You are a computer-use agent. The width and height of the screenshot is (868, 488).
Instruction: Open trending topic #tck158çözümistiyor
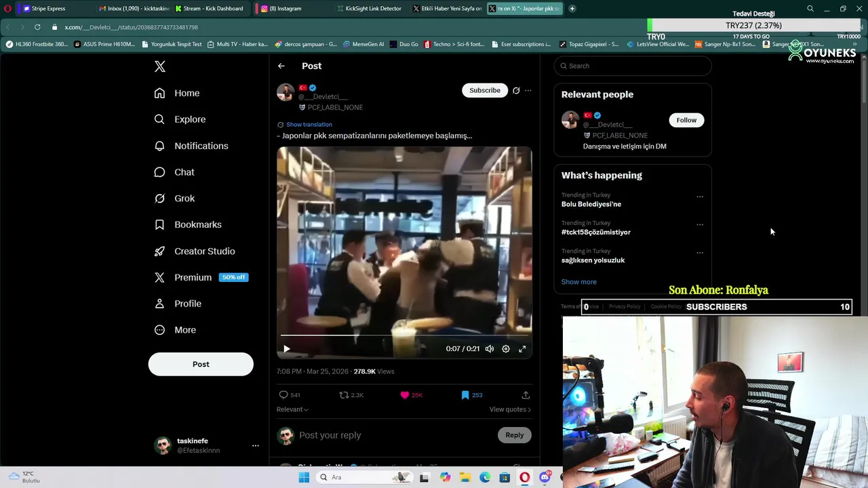pos(596,232)
